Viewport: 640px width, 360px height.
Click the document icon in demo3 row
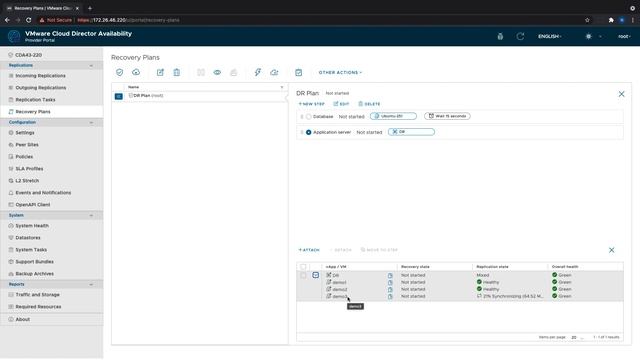click(390, 296)
